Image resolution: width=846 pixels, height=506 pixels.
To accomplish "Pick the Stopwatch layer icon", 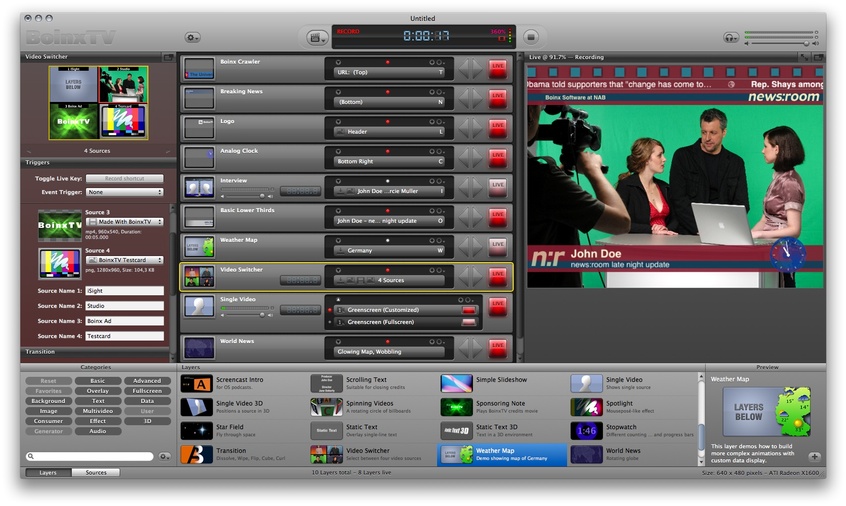I will click(x=587, y=431).
